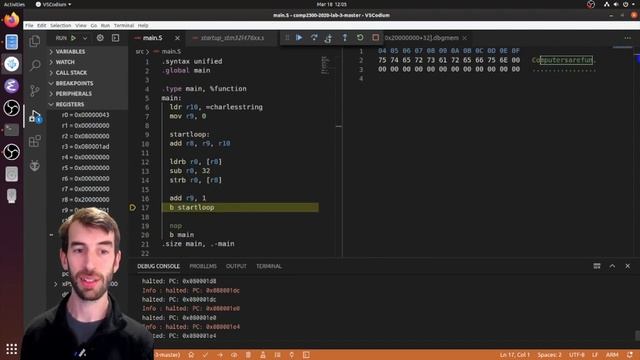This screenshot has width=640, height=360.
Task: Step out in the debug toolbar
Action: point(344,38)
